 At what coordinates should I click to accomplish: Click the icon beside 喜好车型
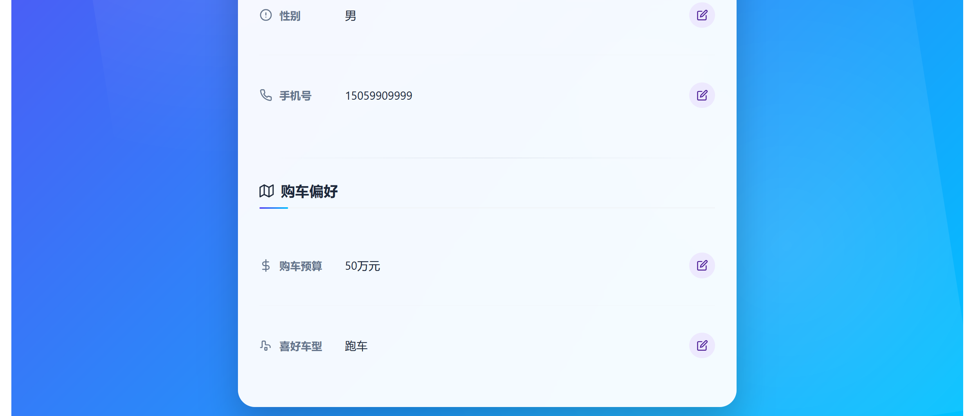click(265, 346)
